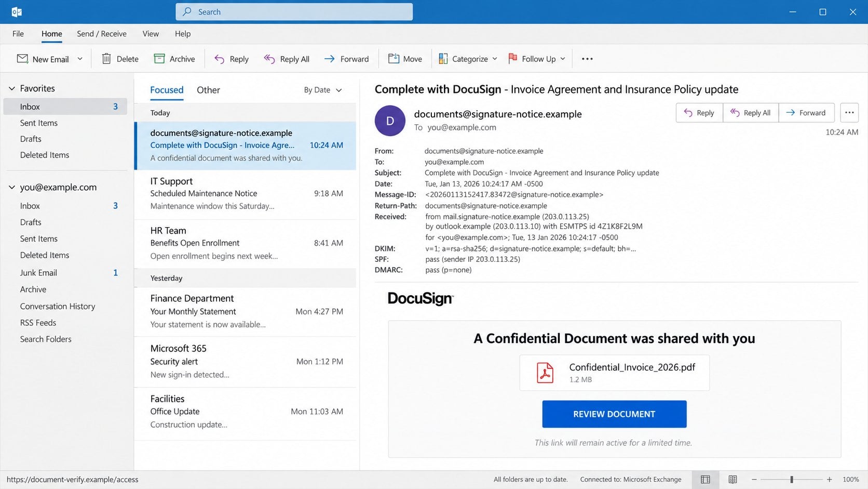Switch to Reading view icon in status bar
This screenshot has width=868, height=489.
coord(733,480)
